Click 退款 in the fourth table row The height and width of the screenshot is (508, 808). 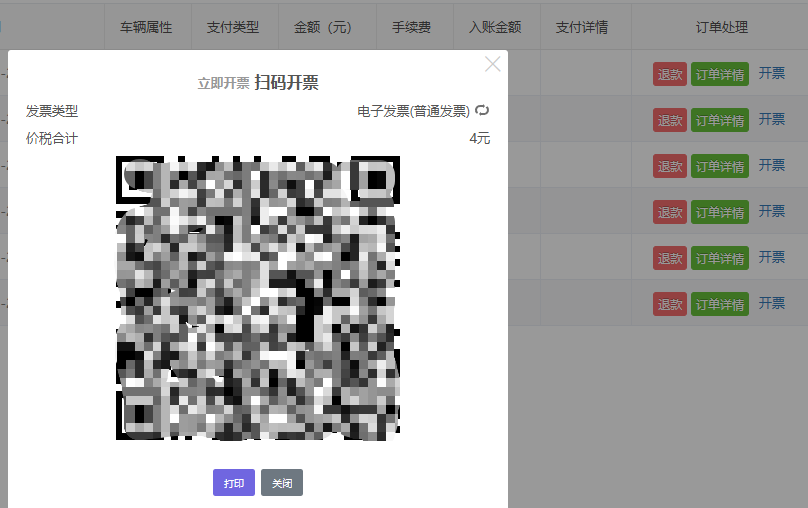coord(670,212)
